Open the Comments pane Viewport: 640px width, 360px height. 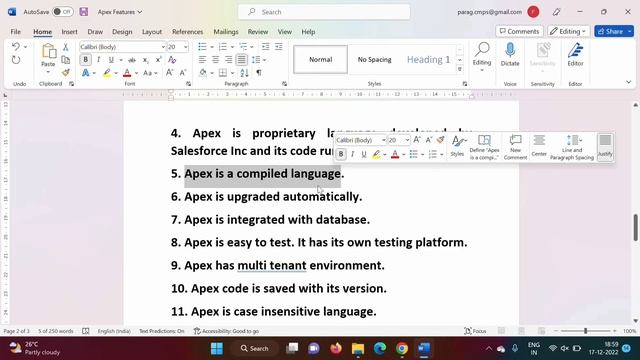point(519,31)
